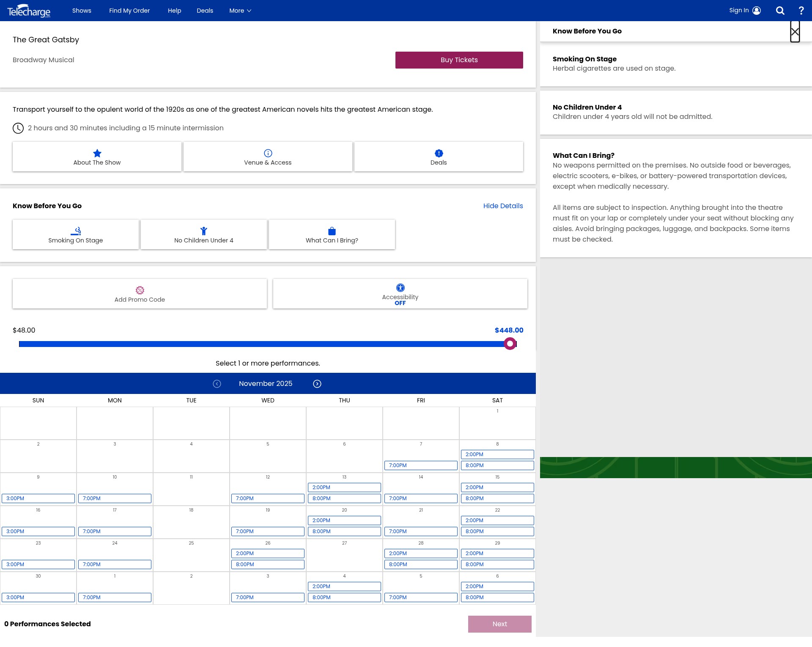
Task: Go to previous month arrow
Action: (217, 384)
